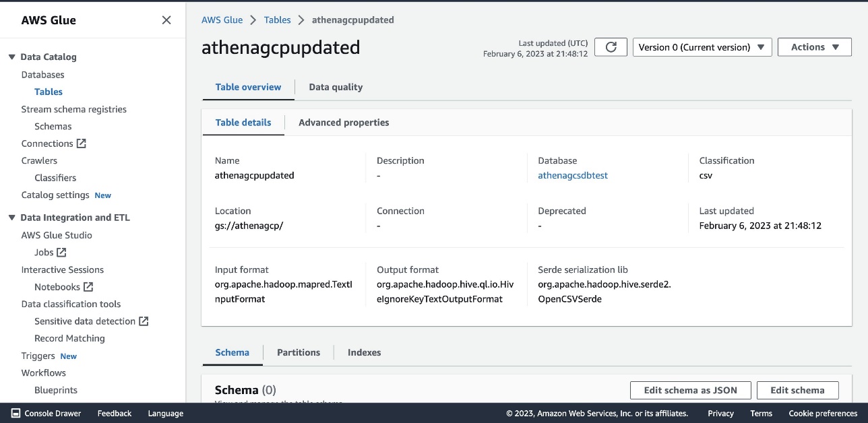Screen dimensions: 868x423
Task: Open Sensitive data detection in sidebar
Action: (x=85, y=321)
